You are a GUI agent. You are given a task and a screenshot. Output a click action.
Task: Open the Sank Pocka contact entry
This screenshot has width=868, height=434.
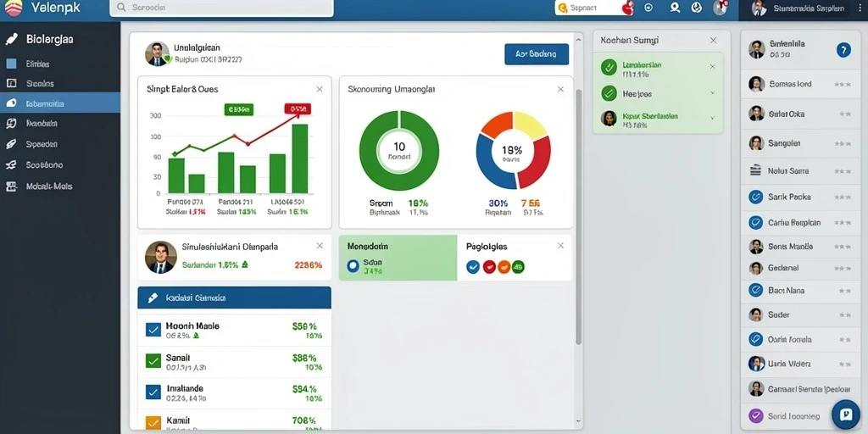tap(797, 197)
